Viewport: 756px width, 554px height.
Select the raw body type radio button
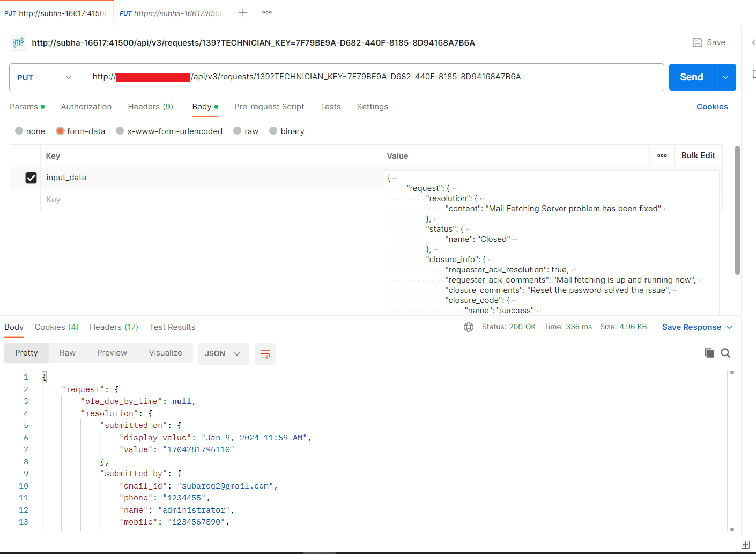point(238,131)
